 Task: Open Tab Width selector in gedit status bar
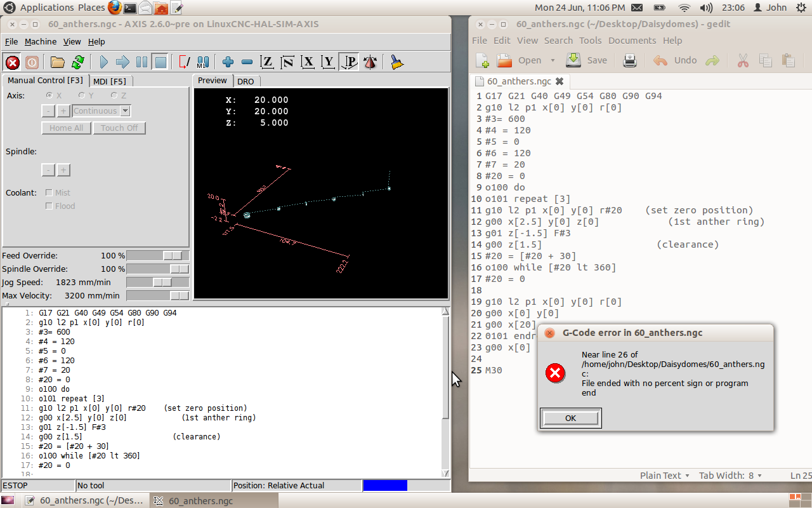pyautogui.click(x=730, y=475)
